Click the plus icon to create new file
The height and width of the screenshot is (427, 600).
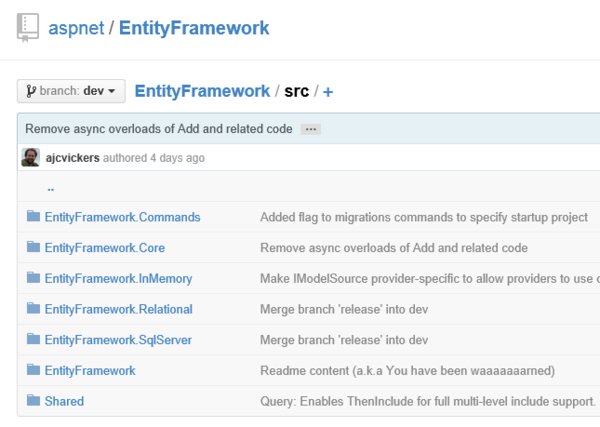click(328, 92)
